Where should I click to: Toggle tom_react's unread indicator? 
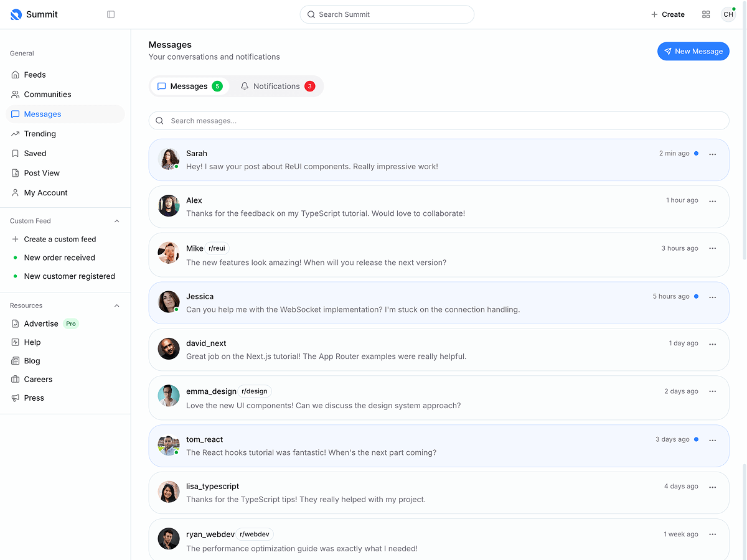[695, 439]
